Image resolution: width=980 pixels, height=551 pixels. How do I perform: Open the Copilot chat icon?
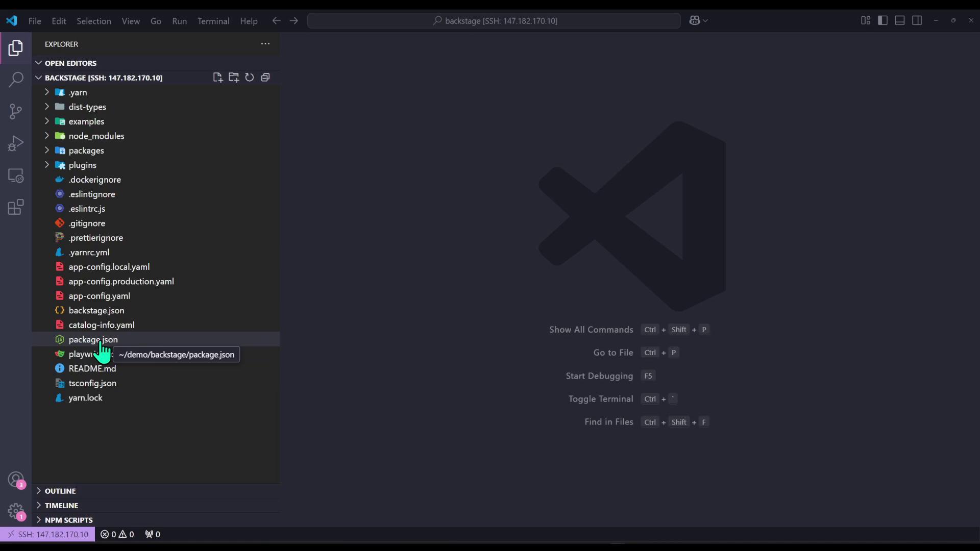(x=694, y=21)
